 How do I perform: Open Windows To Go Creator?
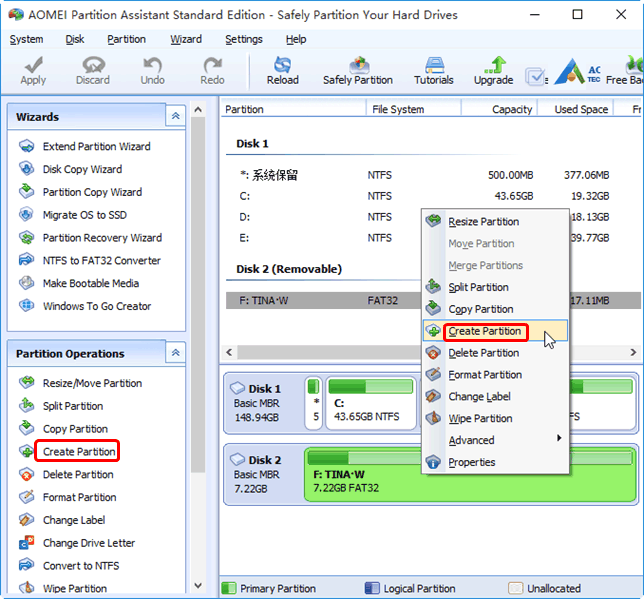(x=85, y=306)
